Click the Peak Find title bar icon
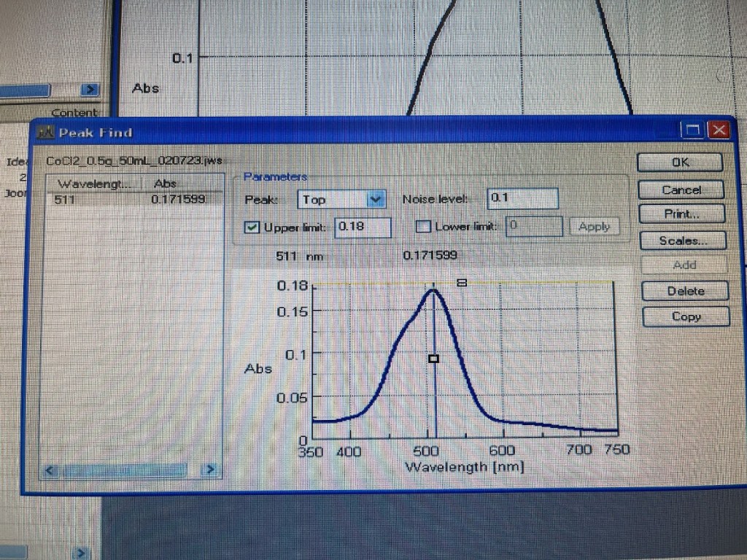The width and height of the screenshot is (747, 560). (x=46, y=133)
